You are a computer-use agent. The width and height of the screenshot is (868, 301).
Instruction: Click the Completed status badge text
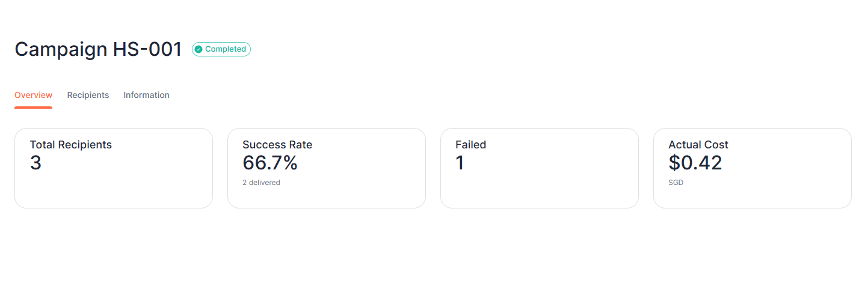225,49
